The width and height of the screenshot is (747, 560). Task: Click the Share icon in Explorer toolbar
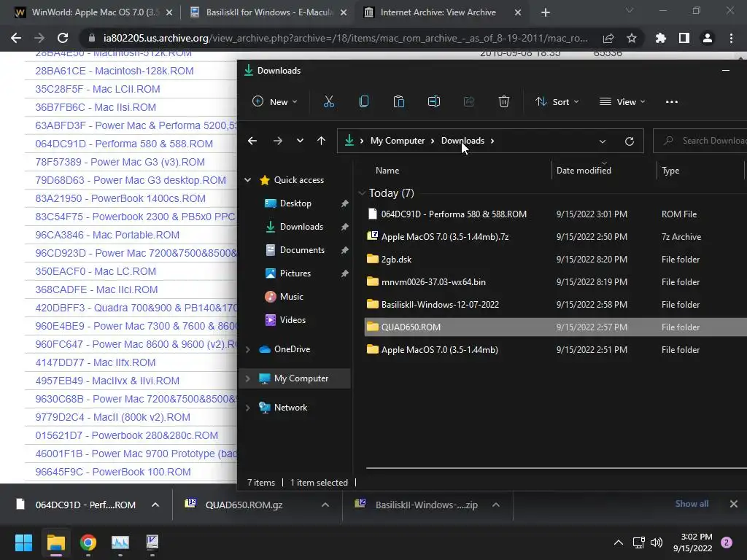[x=469, y=101]
